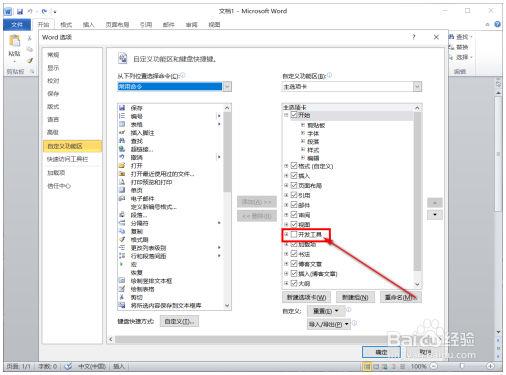This screenshot has width=506, height=375.
Task: Click the blue Word Help icon beside the ribbon tabs
Action: coord(497,24)
